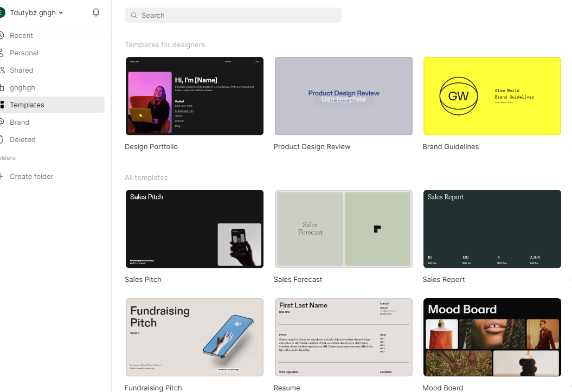The image size is (572, 392).
Task: Select the yellow Brand Guidelines template
Action: 492,96
